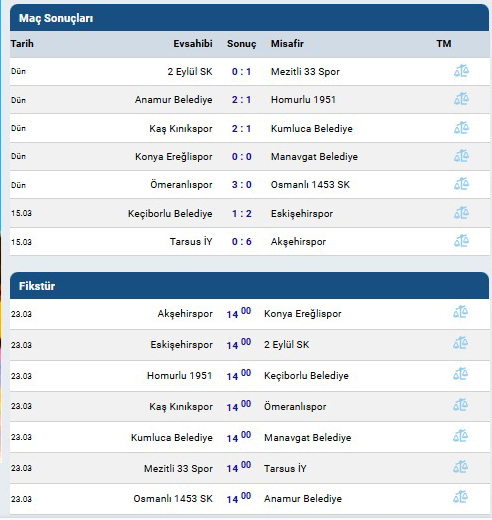Open comparison scales icon for 2 Eylül SK match
The image size is (492, 520).
click(461, 71)
